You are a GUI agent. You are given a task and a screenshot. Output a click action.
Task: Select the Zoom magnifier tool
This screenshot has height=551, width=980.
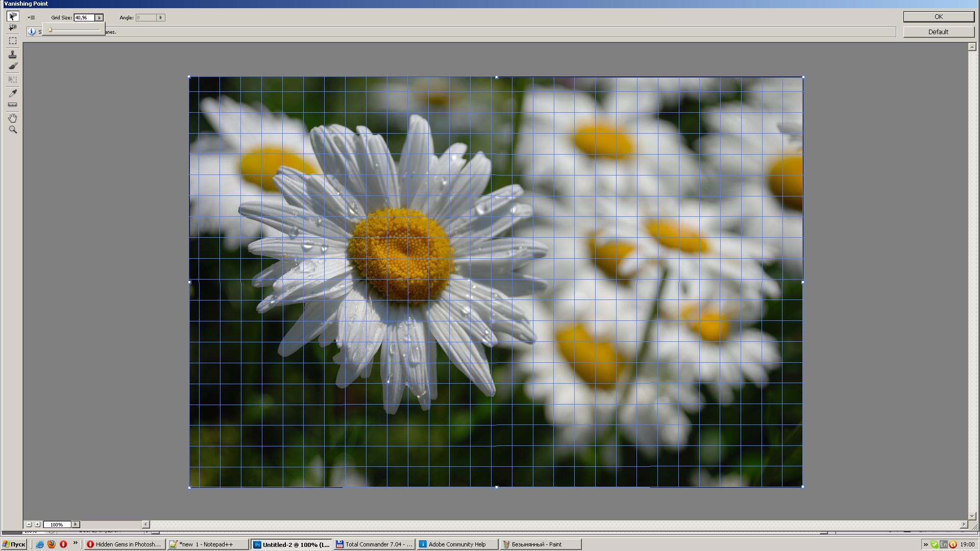tap(13, 130)
